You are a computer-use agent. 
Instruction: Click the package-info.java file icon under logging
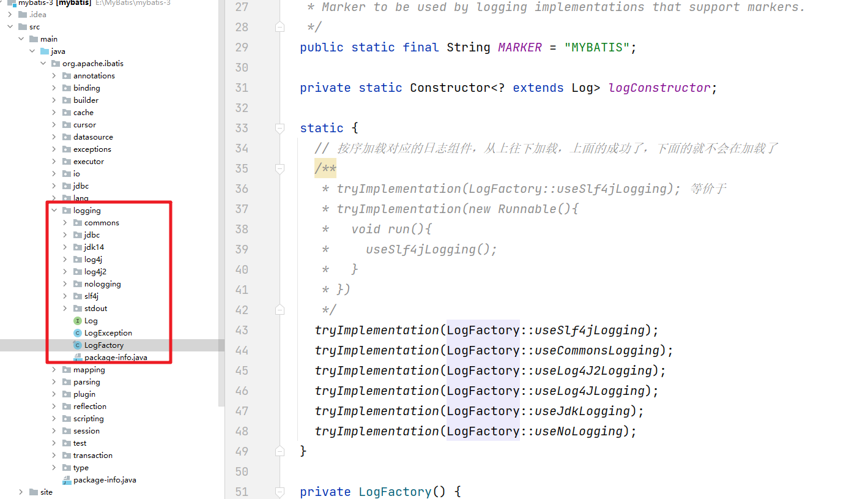[78, 358]
